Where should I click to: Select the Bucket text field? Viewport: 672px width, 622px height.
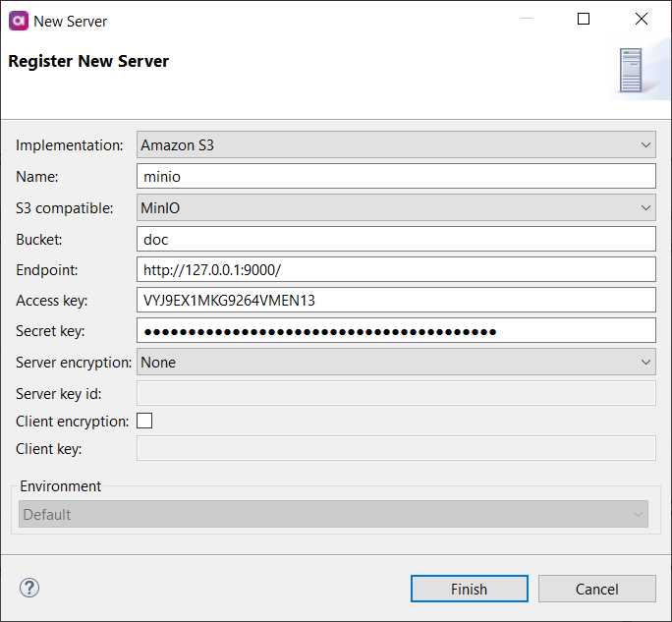pos(396,239)
